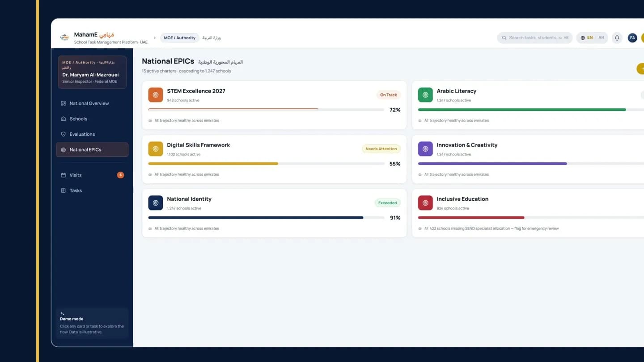Click the STEM Excellence 72% progress bar

pos(266,109)
